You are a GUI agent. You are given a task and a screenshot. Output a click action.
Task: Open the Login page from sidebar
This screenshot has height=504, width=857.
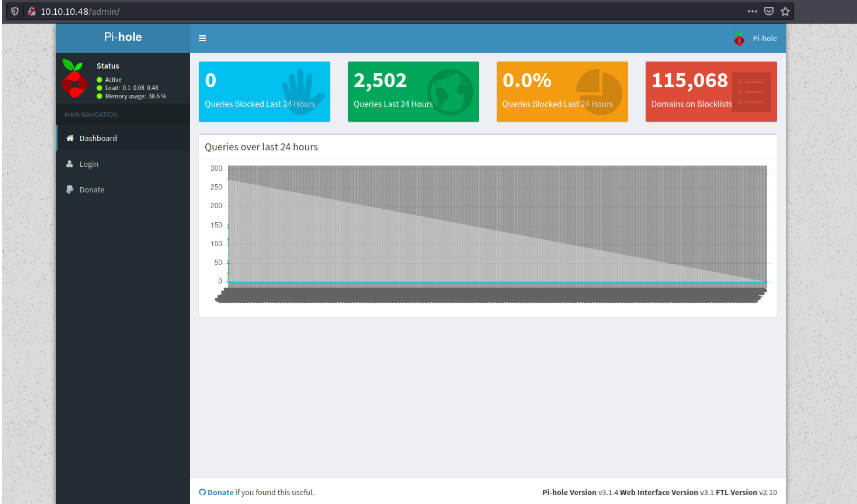[x=123, y=164]
